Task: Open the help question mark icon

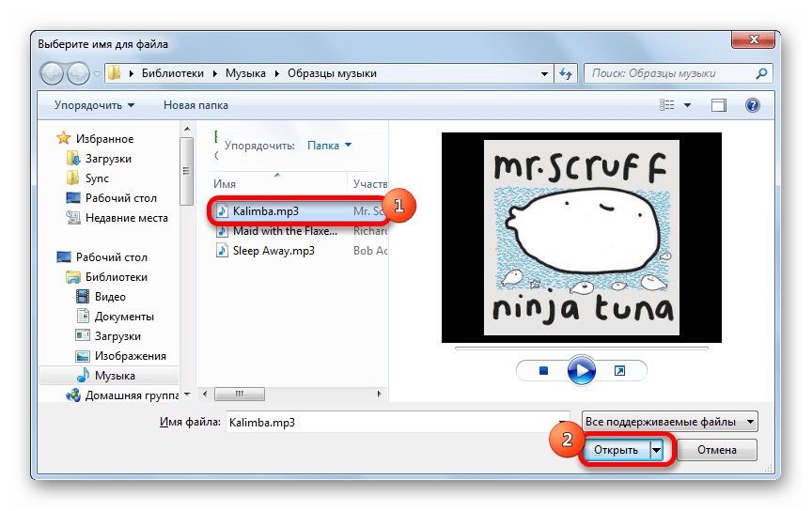Action: pyautogui.click(x=752, y=105)
